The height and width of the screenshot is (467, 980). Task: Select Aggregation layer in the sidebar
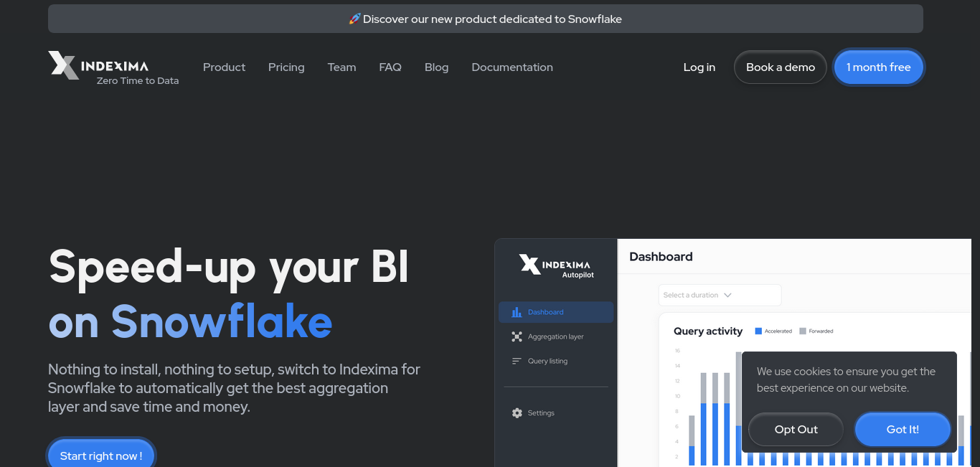pos(556,336)
